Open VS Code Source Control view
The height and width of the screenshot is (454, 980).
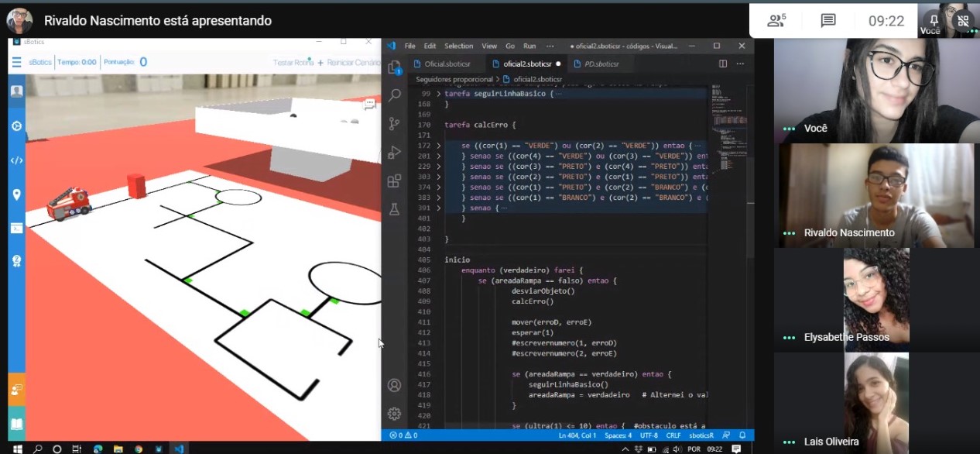[395, 123]
